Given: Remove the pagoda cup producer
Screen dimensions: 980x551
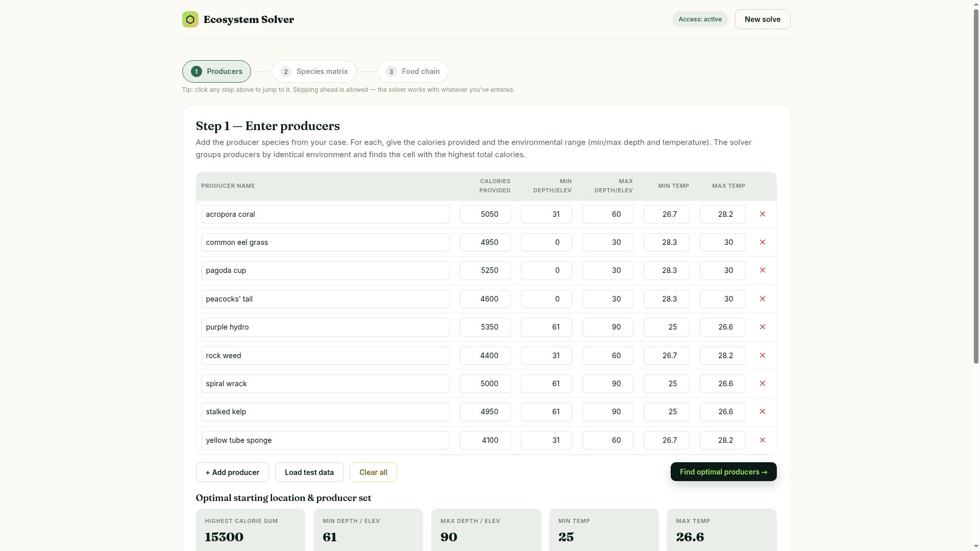Looking at the screenshot, I should coord(762,270).
